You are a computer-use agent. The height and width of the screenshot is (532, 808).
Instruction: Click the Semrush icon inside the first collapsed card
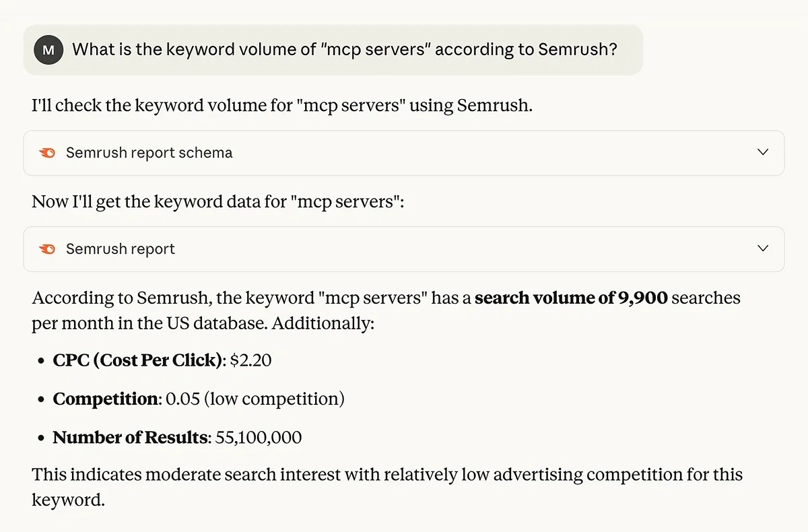[x=46, y=153]
